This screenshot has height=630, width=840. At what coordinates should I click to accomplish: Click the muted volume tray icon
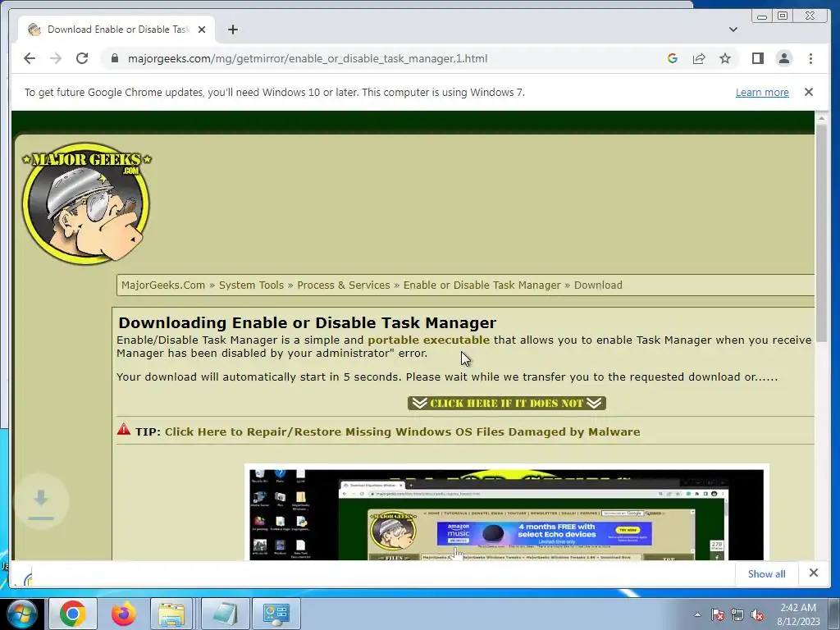[757, 614]
